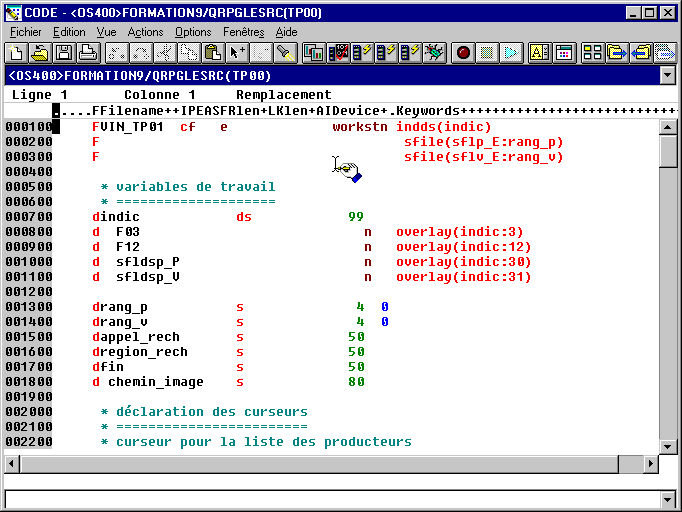Open the Fichier menu

pos(25,32)
